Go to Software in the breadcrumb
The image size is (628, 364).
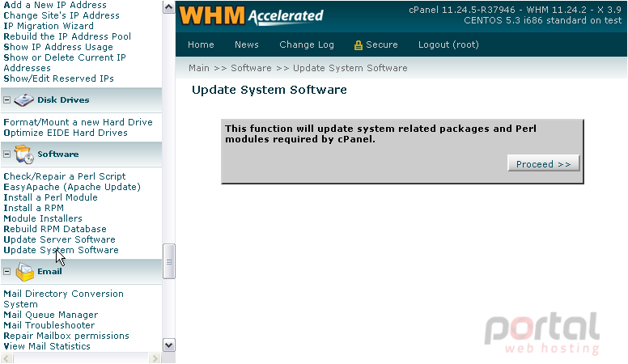click(x=251, y=68)
